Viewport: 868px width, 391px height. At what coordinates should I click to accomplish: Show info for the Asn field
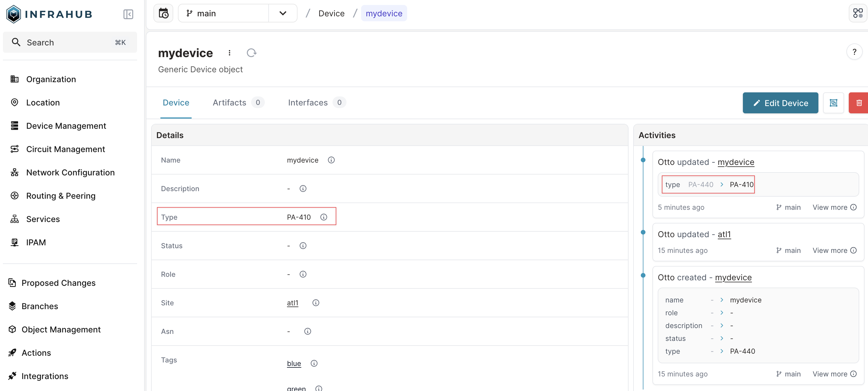(x=308, y=332)
